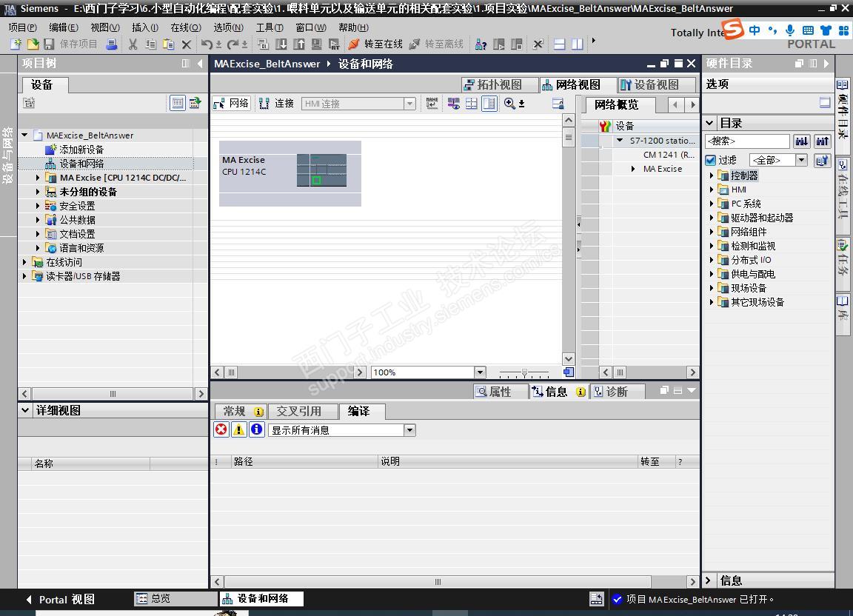Click the Undo arrow icon
This screenshot has height=616, width=853.
(x=207, y=44)
